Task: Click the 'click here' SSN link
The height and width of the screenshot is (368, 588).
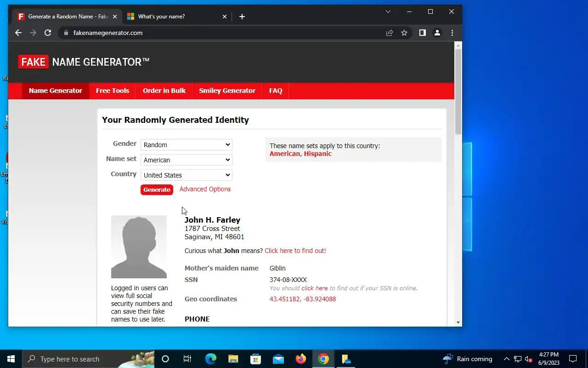Action: 315,288
